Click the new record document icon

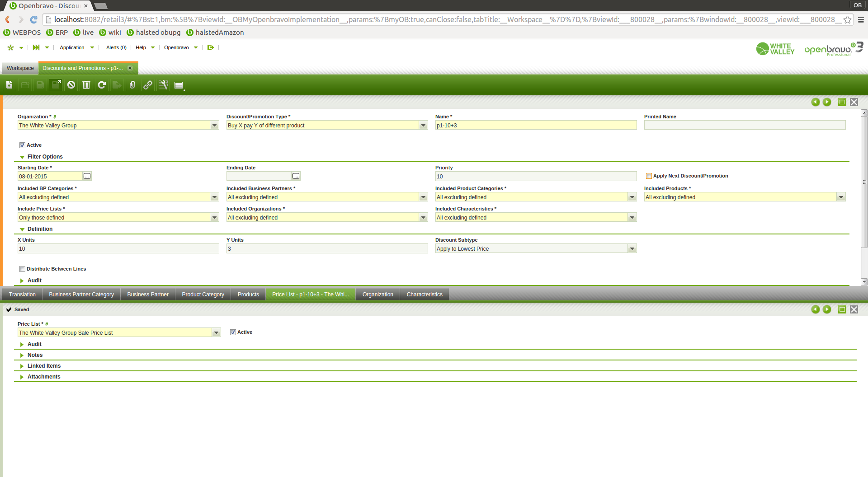[9, 85]
